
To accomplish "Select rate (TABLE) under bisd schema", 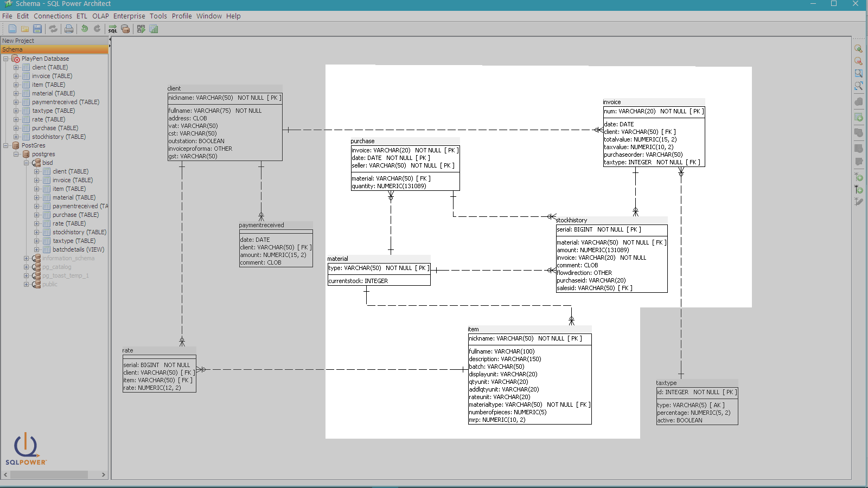I will (69, 223).
